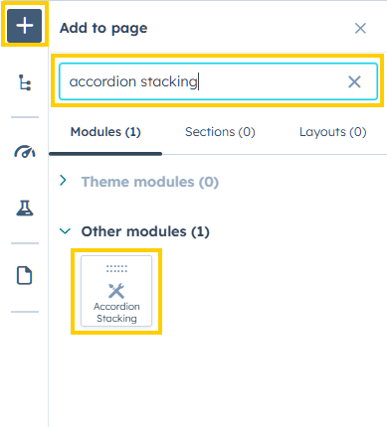Open the optimize gauge icon
Image resolution: width=387 pixels, height=427 pixels.
coord(25,151)
